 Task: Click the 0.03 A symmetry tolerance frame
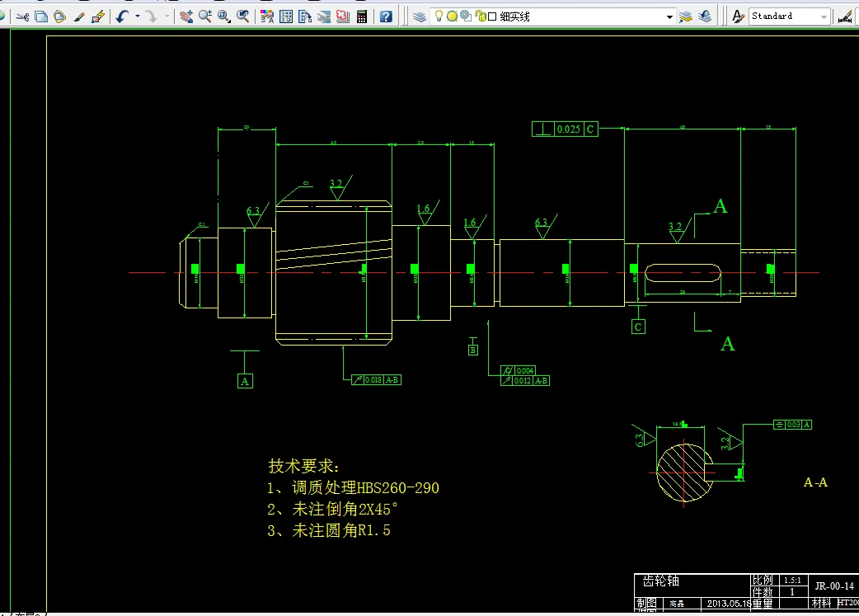(x=792, y=424)
